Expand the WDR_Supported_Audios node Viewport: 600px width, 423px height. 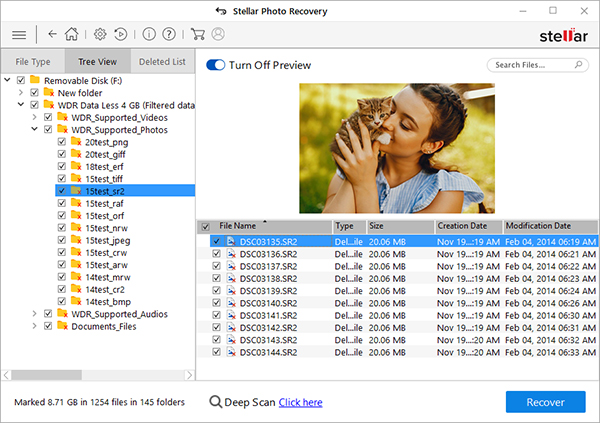(34, 314)
